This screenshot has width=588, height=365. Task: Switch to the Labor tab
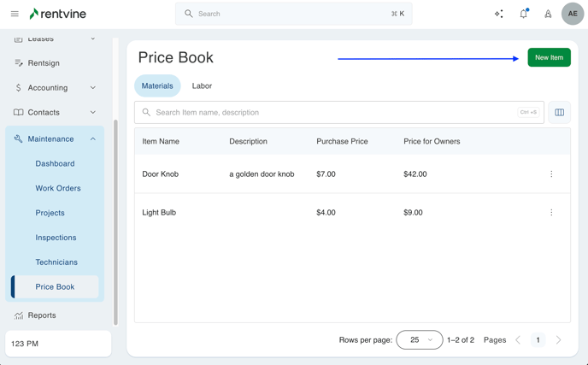click(202, 85)
